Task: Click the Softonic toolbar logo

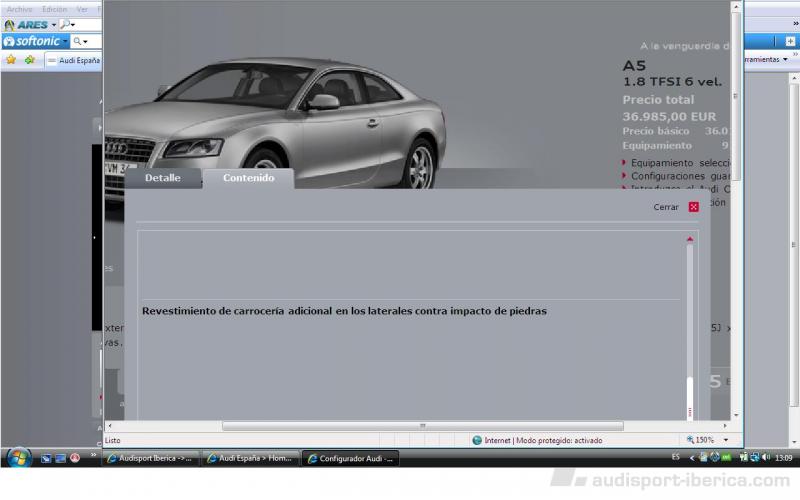Action: pos(32,41)
